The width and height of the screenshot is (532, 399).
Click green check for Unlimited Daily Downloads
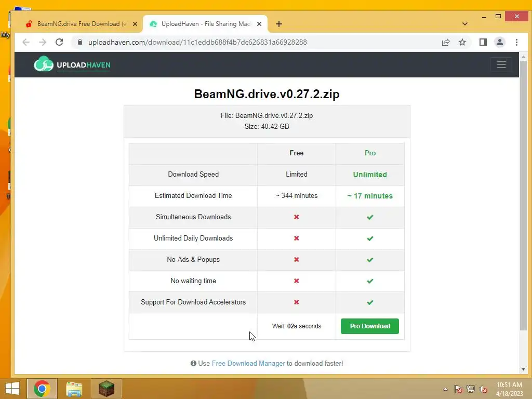pyautogui.click(x=370, y=238)
